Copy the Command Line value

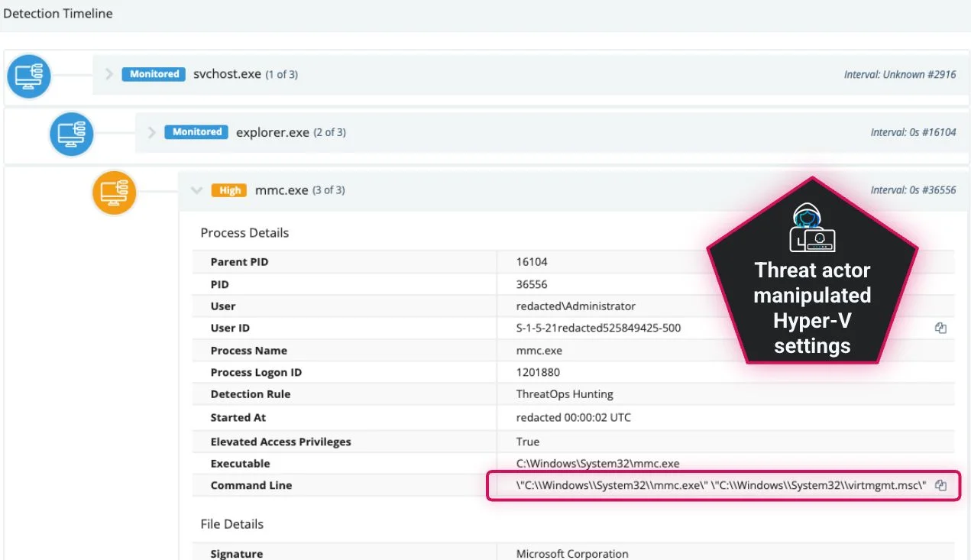[941, 486]
